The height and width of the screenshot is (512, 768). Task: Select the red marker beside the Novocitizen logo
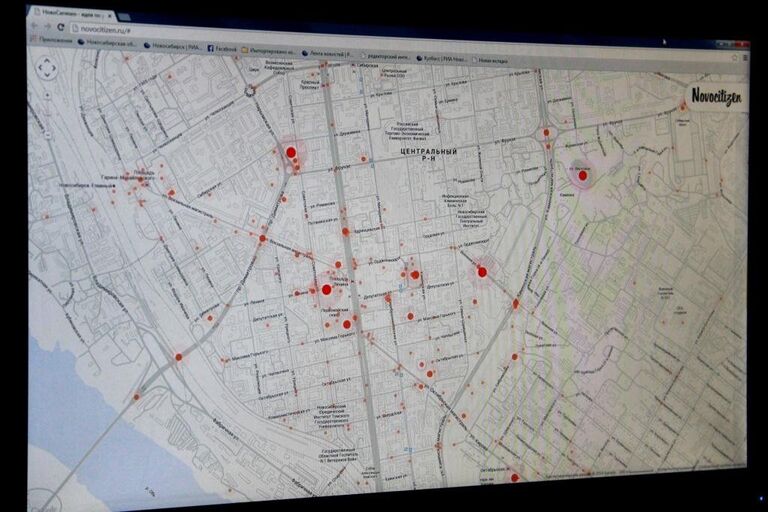coord(684,105)
